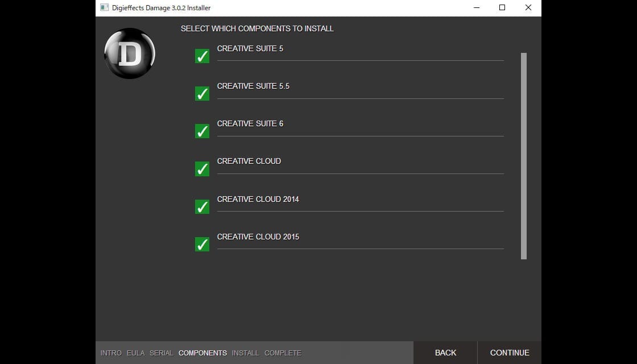Open the EULA step
Screen dimensions: 637x364
point(136,353)
